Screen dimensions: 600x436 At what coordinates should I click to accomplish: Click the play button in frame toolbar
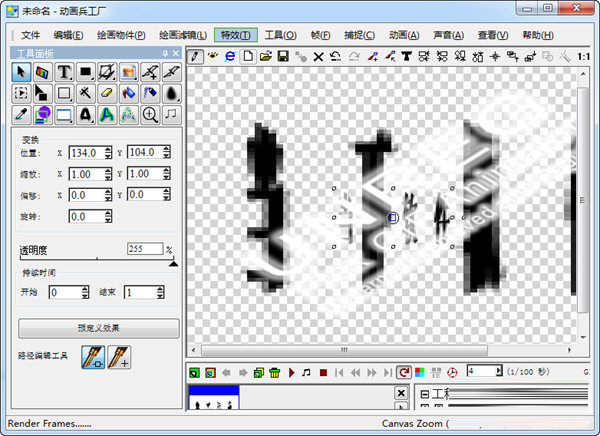pos(291,372)
